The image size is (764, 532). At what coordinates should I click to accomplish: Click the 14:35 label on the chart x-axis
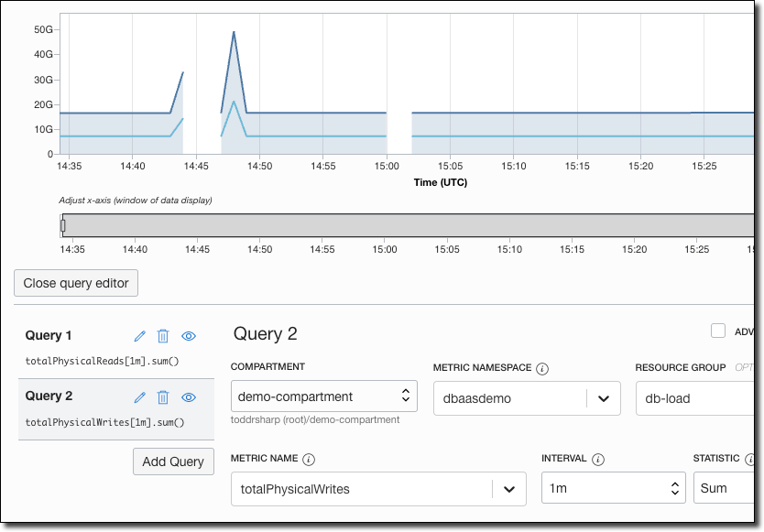click(70, 166)
